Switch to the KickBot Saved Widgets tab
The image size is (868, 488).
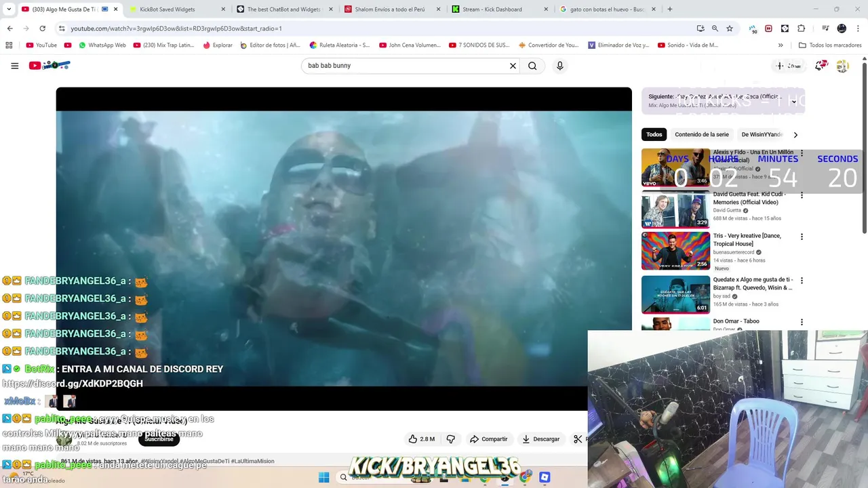[176, 9]
